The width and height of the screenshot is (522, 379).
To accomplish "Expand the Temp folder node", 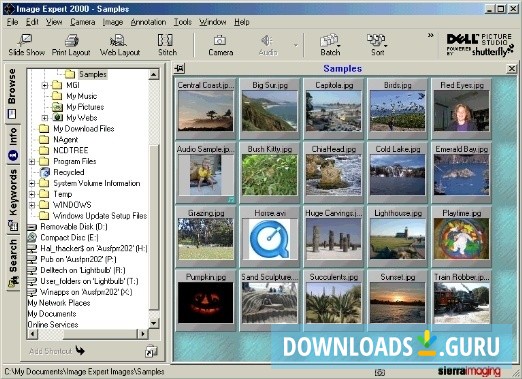I will (32, 194).
